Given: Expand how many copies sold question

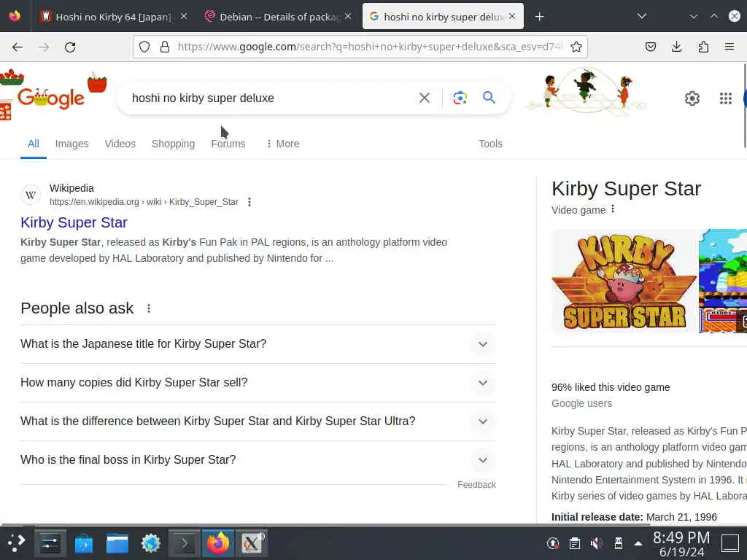Looking at the screenshot, I should pos(258,382).
